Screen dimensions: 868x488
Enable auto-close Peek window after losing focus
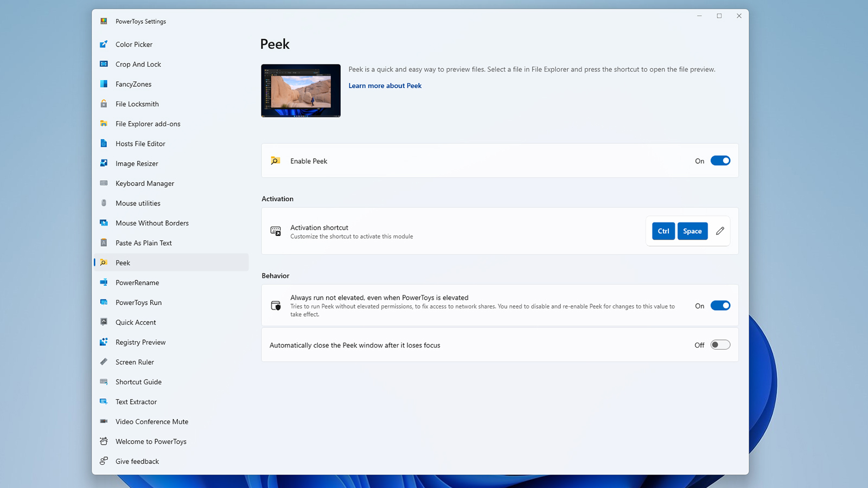720,345
